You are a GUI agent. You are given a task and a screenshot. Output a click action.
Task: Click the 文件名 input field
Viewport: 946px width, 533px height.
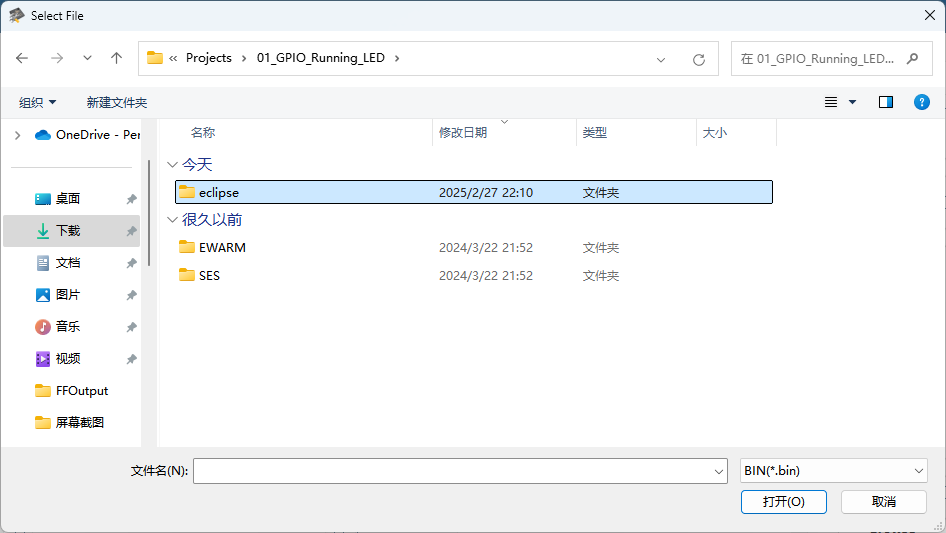(x=452, y=471)
